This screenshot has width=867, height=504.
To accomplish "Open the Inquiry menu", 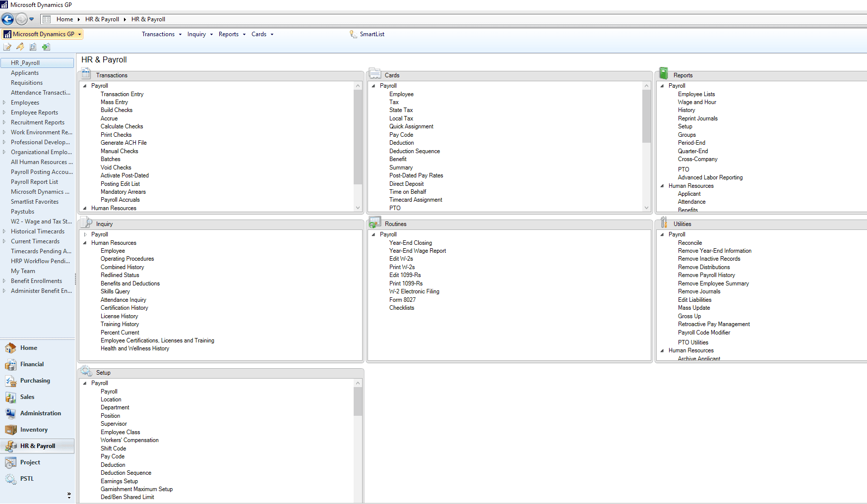I will pos(200,34).
